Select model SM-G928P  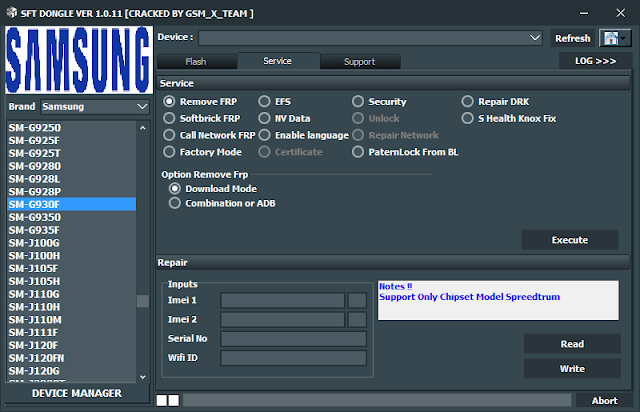71,192
